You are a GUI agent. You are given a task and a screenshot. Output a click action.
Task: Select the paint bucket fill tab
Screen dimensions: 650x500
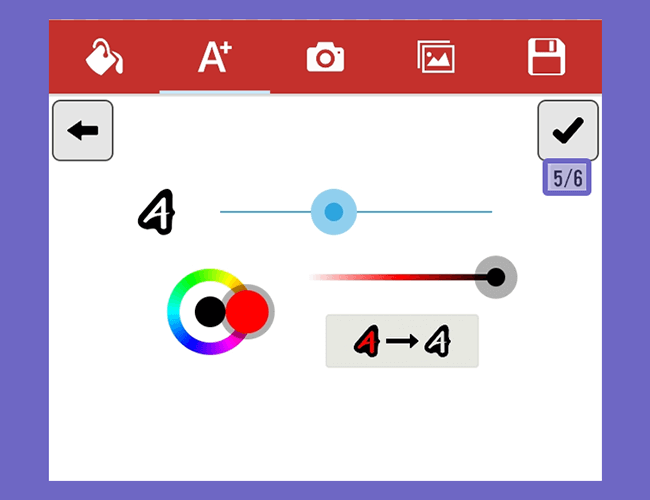click(x=104, y=57)
